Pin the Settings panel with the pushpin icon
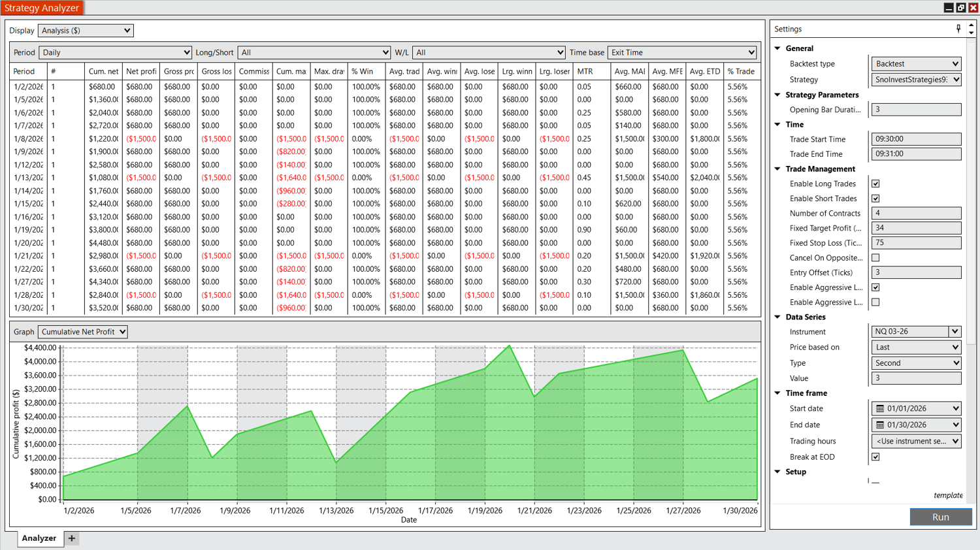Viewport: 980px width, 550px height. [x=958, y=29]
